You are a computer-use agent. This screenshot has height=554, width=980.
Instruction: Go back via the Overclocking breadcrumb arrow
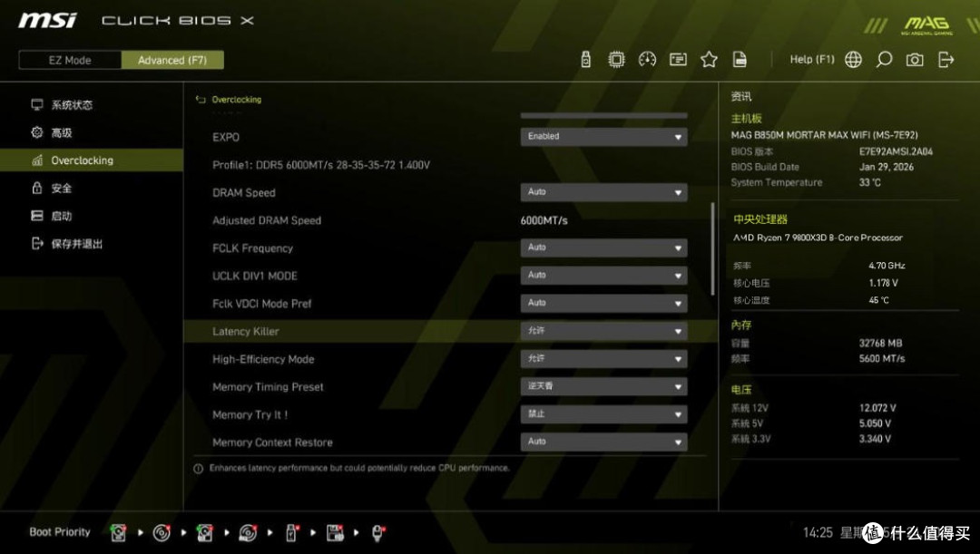pyautogui.click(x=201, y=100)
